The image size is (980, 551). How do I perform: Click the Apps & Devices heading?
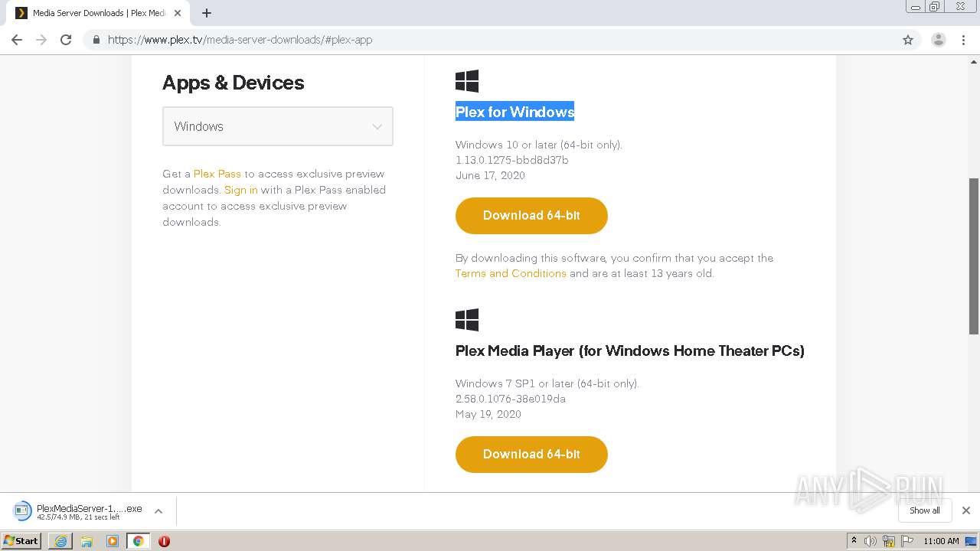[x=234, y=83]
